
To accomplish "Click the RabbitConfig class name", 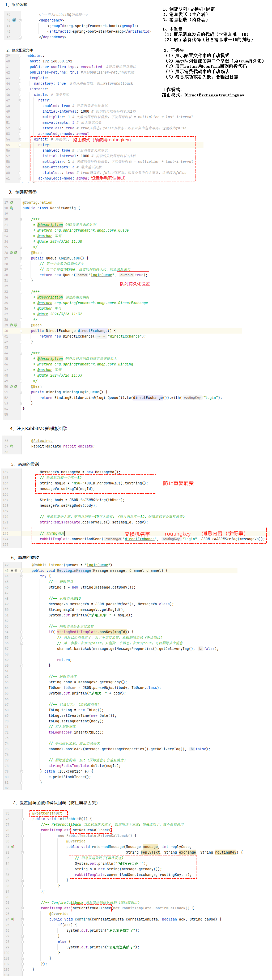I will click(63, 208).
